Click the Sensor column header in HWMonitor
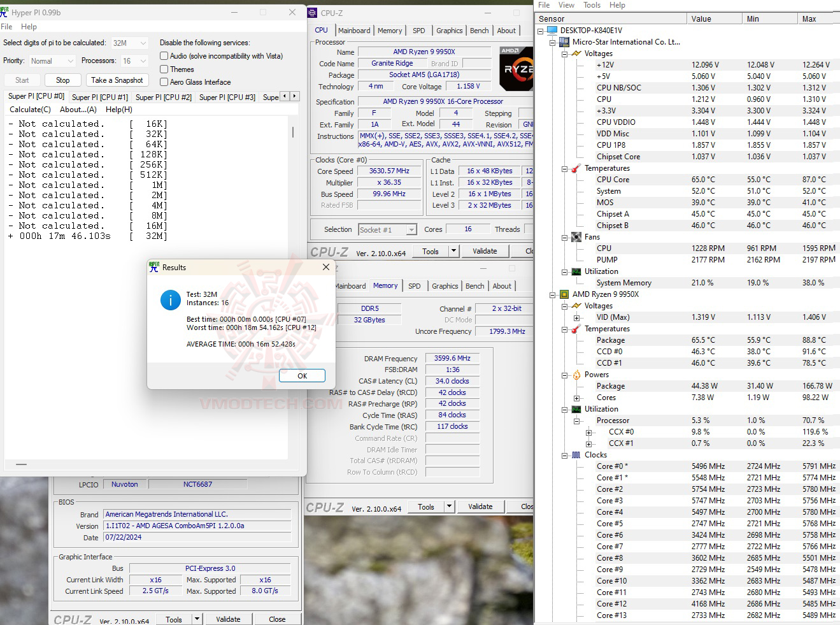840x625 pixels. tap(611, 18)
